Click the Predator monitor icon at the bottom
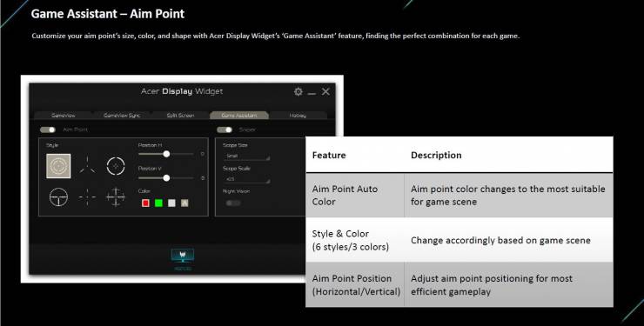The image size is (644, 326). pos(183,256)
